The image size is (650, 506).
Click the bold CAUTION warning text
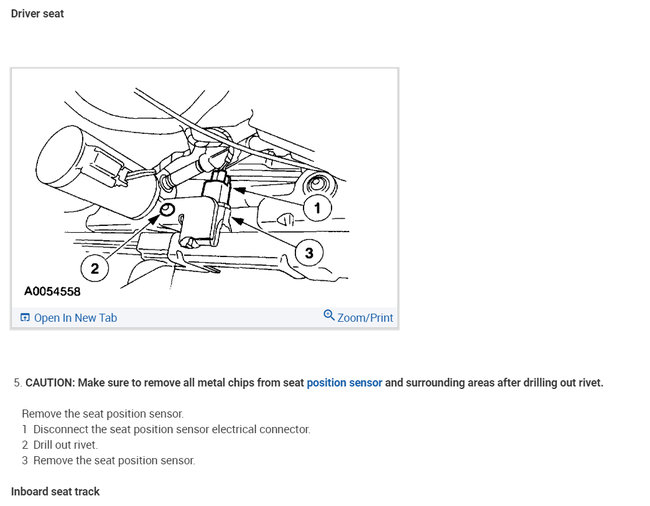tap(164, 382)
